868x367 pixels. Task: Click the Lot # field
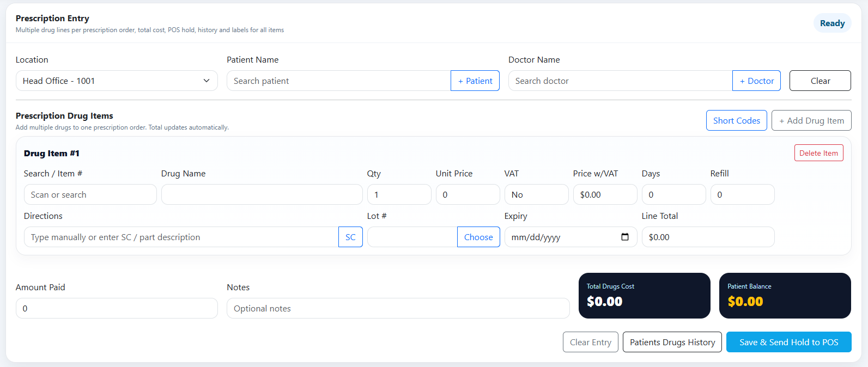click(x=412, y=237)
